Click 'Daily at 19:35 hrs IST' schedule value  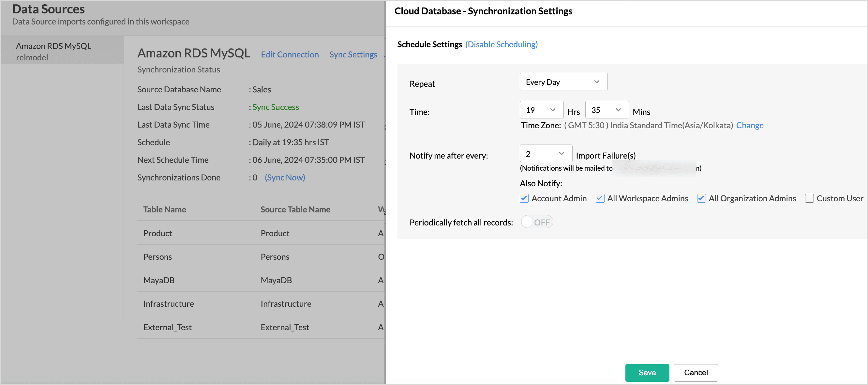(291, 142)
